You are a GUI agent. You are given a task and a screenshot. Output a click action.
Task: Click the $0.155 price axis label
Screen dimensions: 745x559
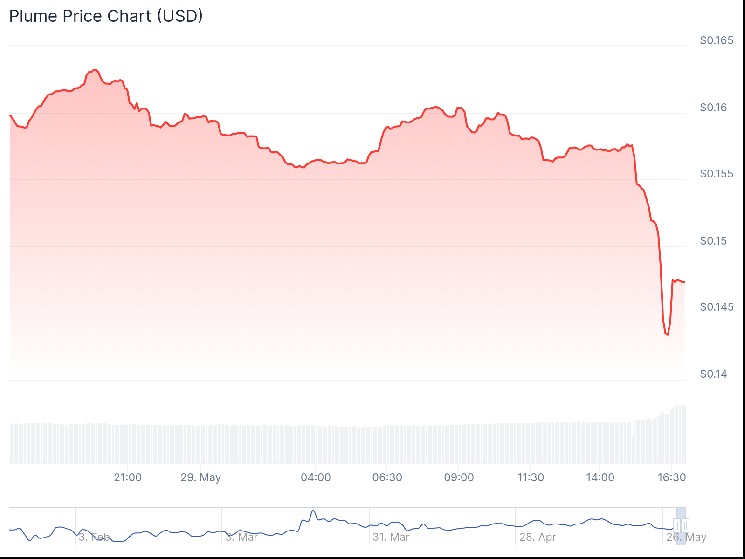pos(717,174)
